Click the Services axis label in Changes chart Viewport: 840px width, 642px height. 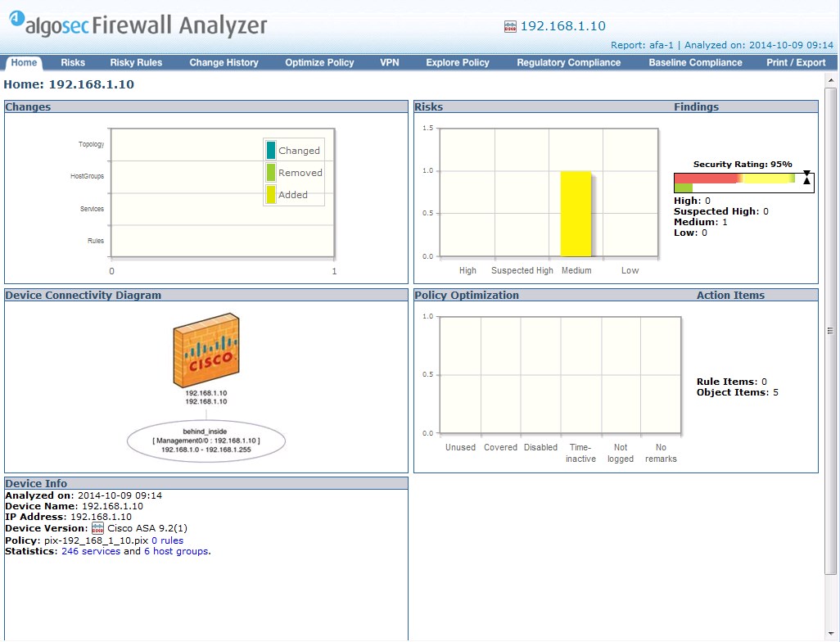pos(93,209)
